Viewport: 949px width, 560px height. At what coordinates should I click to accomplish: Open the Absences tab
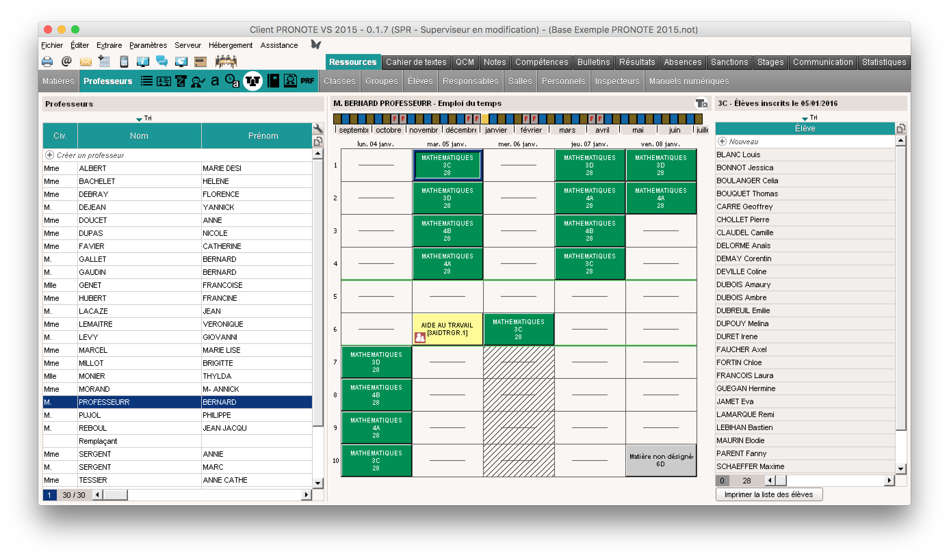682,62
